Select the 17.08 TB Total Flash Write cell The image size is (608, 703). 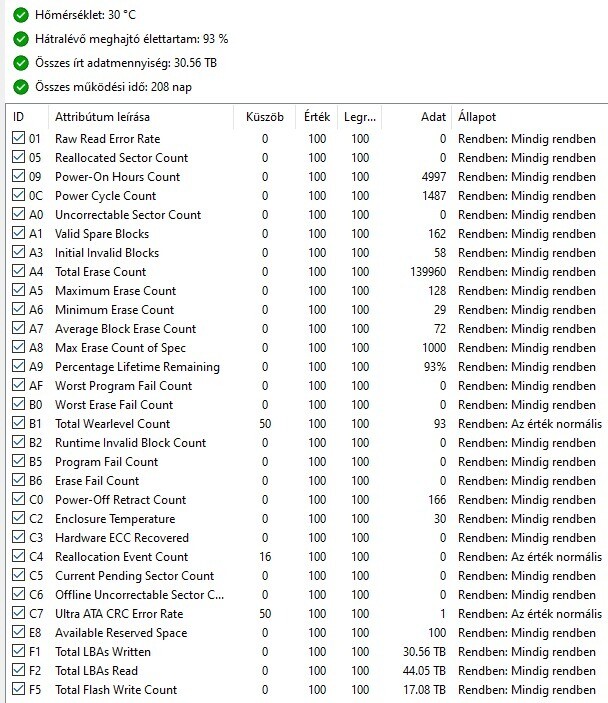coord(424,690)
